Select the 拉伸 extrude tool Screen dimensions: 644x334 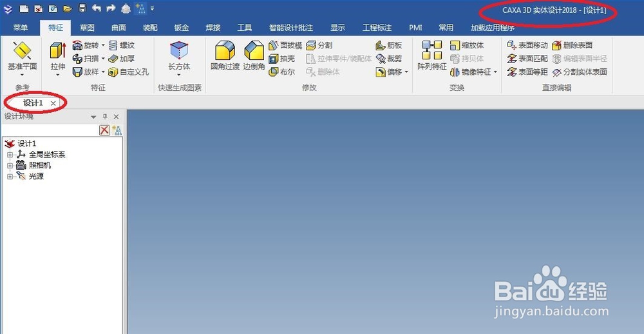(58, 56)
